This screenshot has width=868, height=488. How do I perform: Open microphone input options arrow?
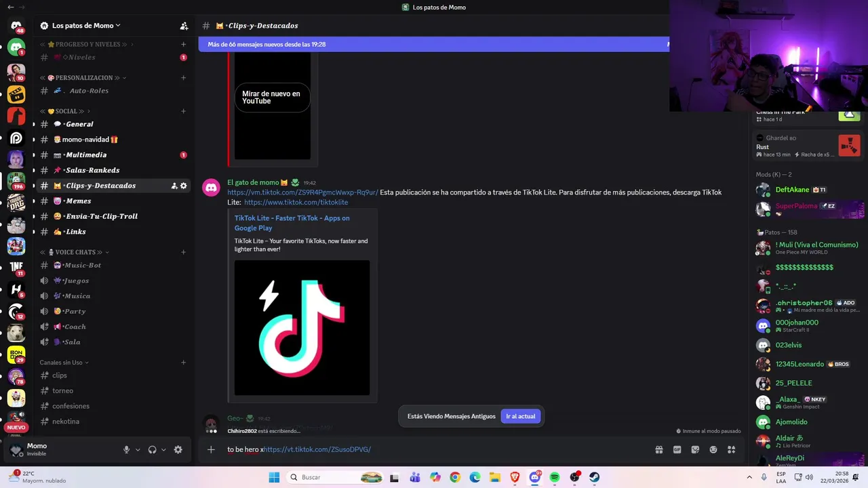138,449
